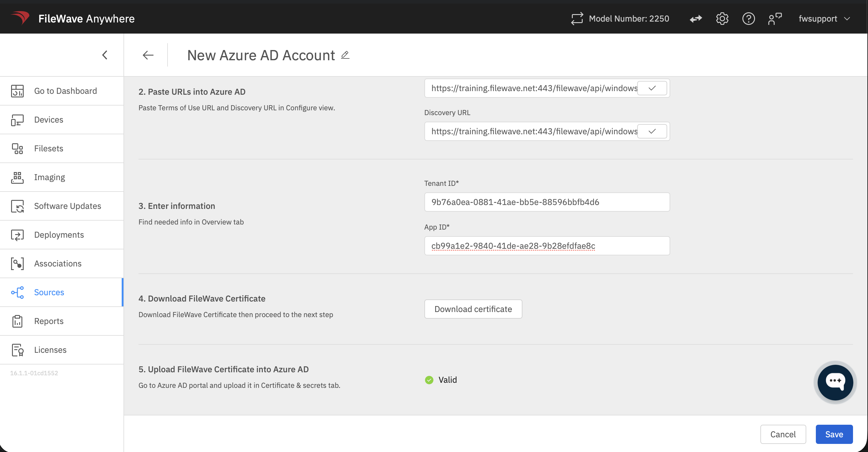This screenshot has height=452, width=868.
Task: Focus the Tenant ID input field
Action: [x=547, y=202]
